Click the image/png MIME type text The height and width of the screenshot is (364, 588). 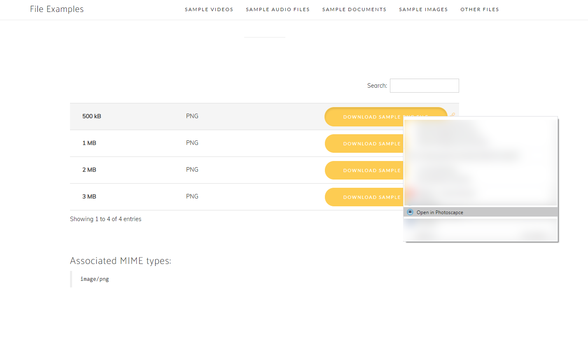pos(95,279)
